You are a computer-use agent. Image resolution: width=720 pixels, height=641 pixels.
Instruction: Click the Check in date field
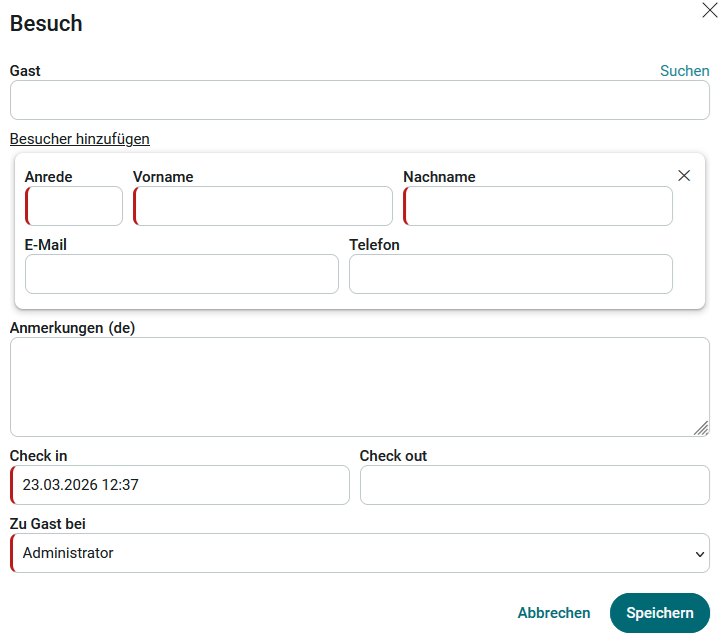(x=180, y=485)
